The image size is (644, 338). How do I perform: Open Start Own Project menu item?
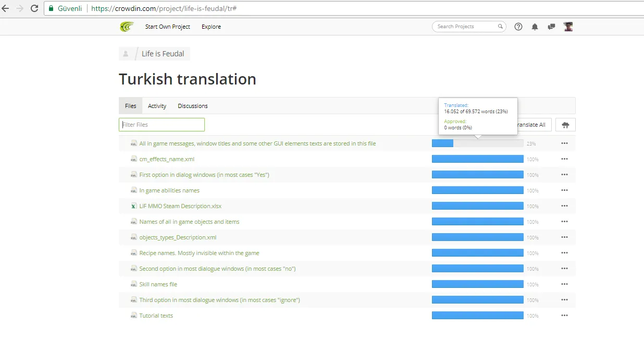tap(168, 27)
